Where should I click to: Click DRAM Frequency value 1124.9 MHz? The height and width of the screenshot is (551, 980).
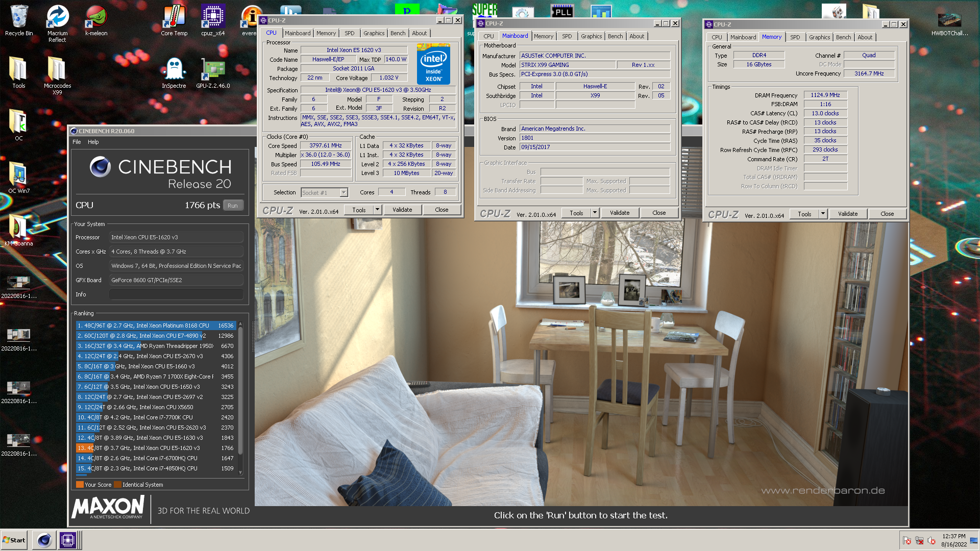pos(825,95)
